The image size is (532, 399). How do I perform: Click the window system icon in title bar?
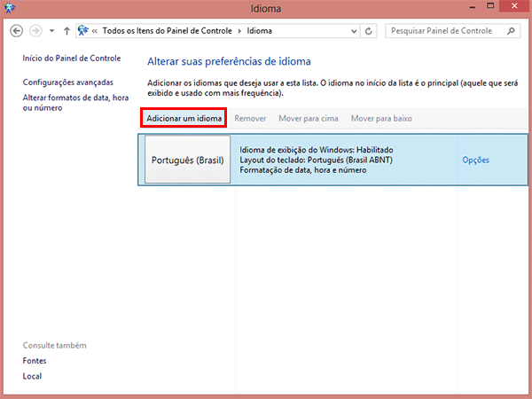click(x=10, y=8)
